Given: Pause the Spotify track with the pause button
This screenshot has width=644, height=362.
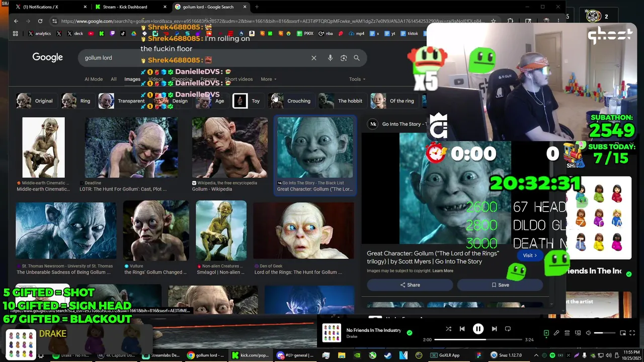Looking at the screenshot, I should click(478, 329).
